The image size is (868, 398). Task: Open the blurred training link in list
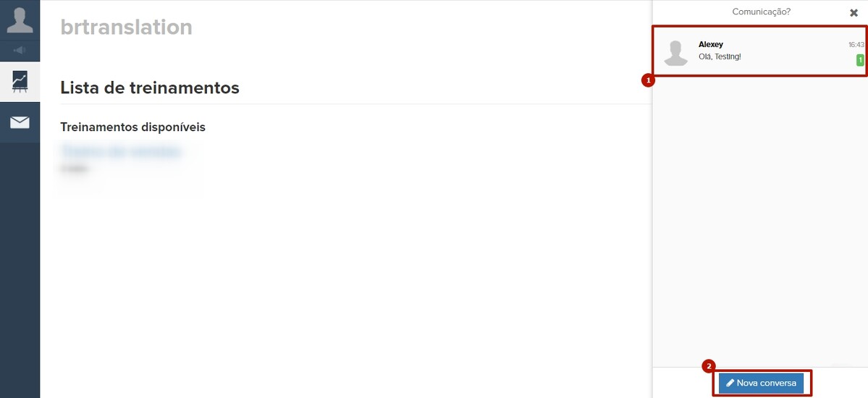(120, 152)
